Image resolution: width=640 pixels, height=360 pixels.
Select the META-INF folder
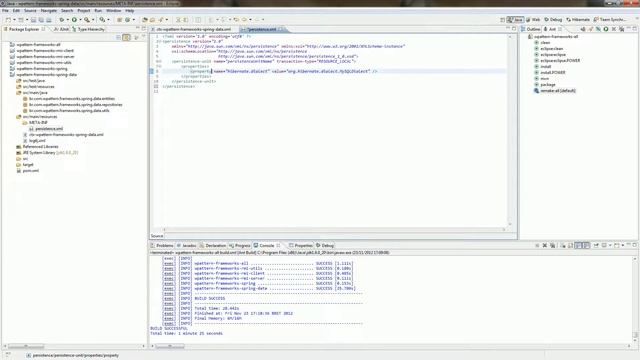pos(38,122)
